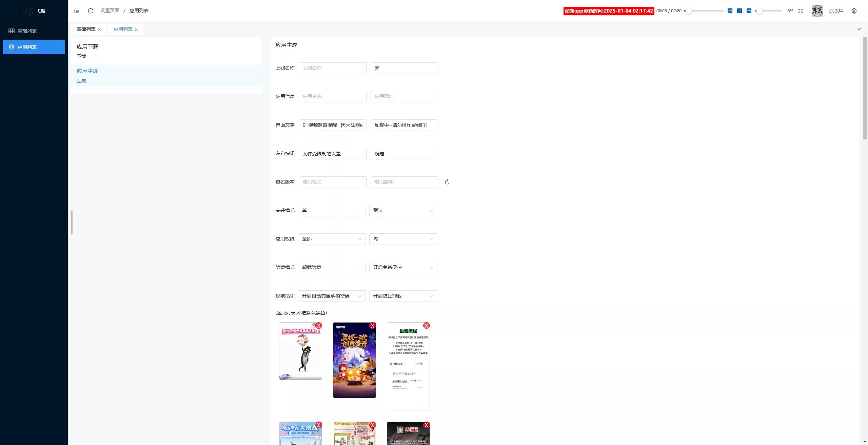868x445 pixels.
Task: Expand the 卸载隐藏 hide mode dropdown
Action: [x=332, y=268]
